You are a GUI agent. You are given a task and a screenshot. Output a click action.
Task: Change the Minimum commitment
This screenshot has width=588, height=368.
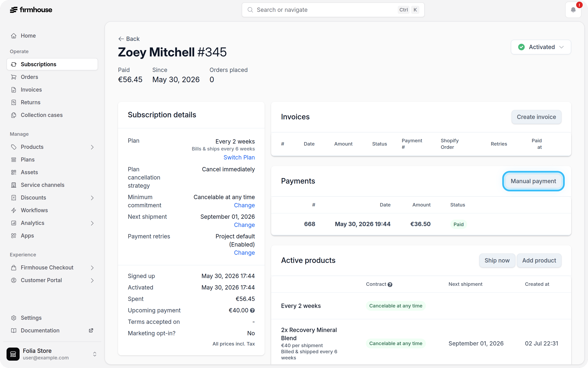coord(244,205)
